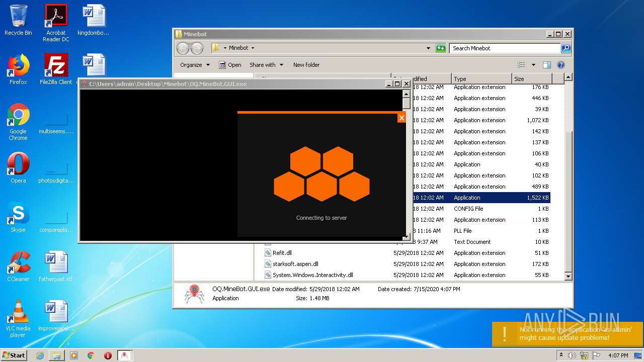Screen dimensions: 644x362
Task: Launch VLC media player shortcut
Action: click(18, 319)
